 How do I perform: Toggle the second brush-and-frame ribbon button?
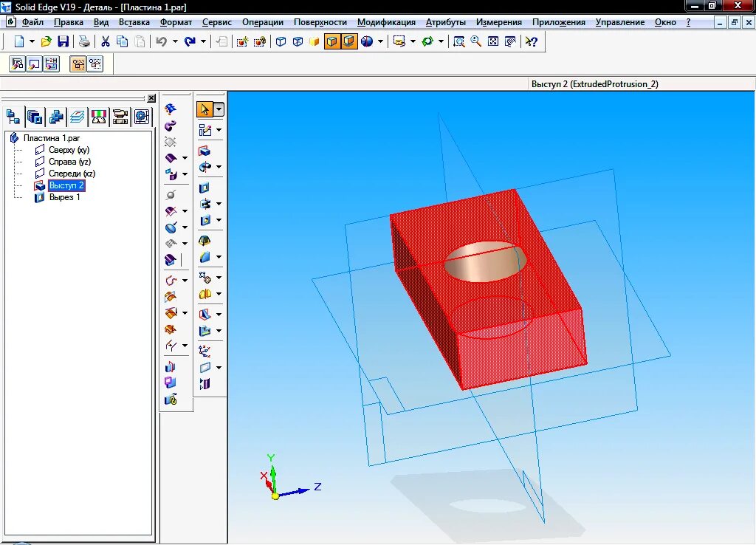coord(34,64)
